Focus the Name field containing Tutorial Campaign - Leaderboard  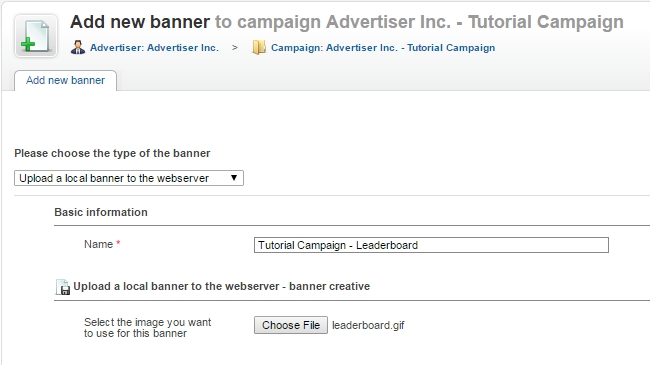coord(431,245)
